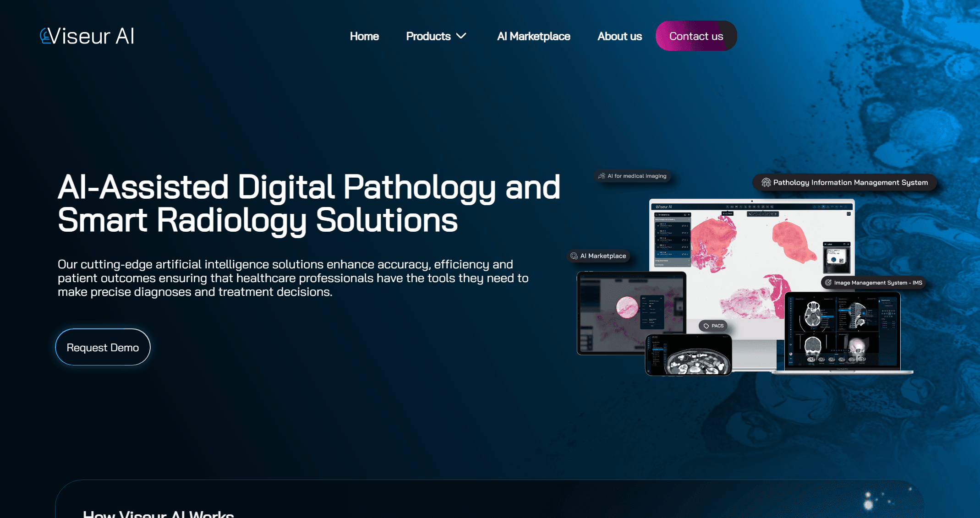Open the About us page
The height and width of the screenshot is (518, 980).
point(619,36)
